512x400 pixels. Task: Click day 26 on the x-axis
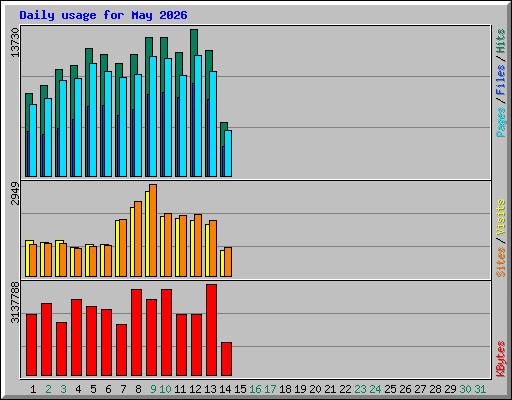[x=405, y=389]
